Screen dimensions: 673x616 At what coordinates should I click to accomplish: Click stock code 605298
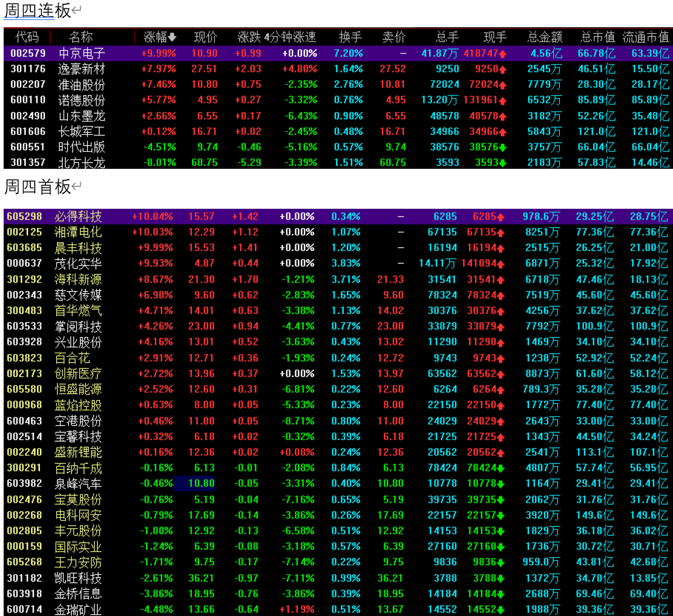(x=24, y=217)
